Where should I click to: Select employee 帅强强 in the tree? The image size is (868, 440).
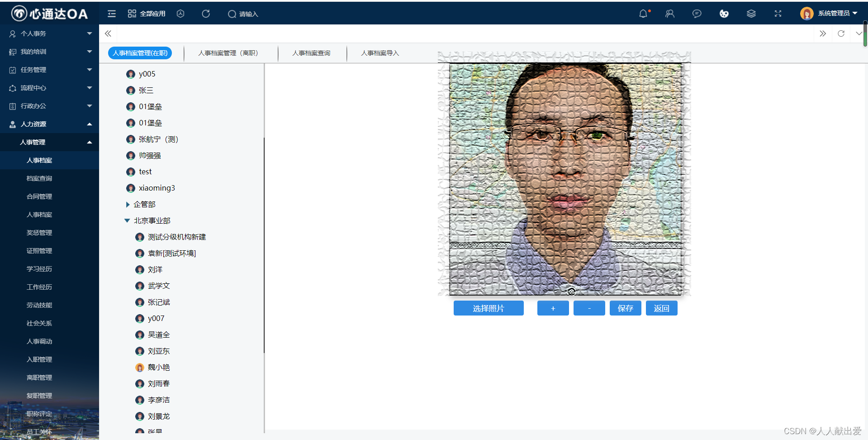[150, 156]
